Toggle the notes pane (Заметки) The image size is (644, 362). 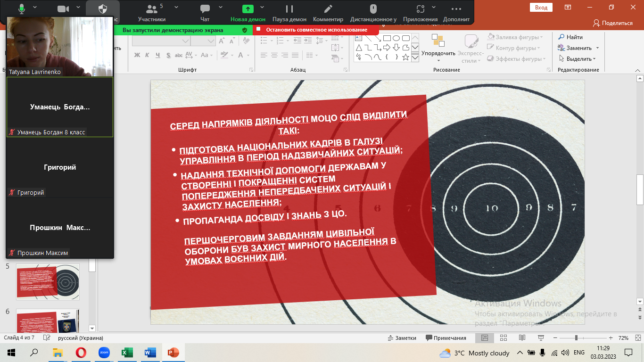402,338
